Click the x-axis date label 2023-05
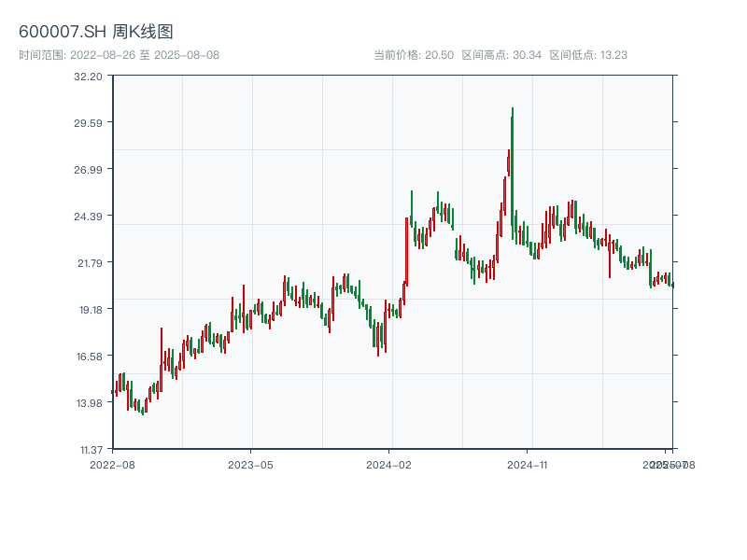 coord(250,465)
